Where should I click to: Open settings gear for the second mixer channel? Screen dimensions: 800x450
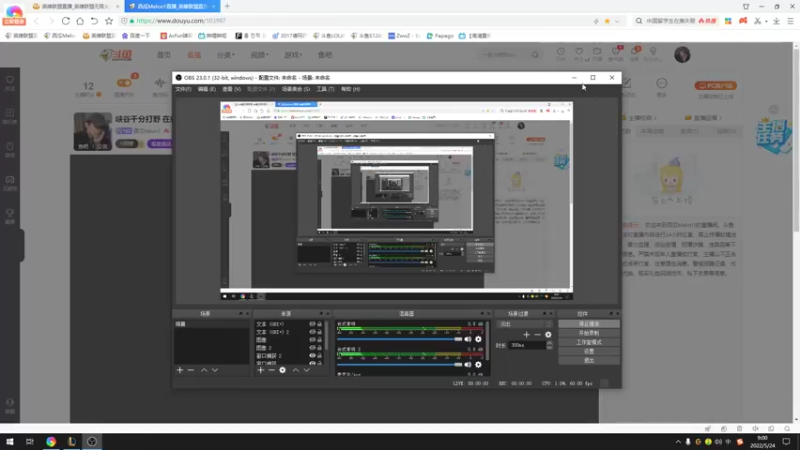point(478,364)
